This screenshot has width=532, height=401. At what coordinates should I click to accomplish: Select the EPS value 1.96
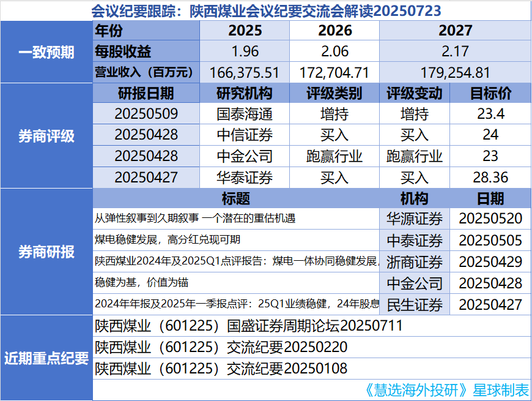245,51
